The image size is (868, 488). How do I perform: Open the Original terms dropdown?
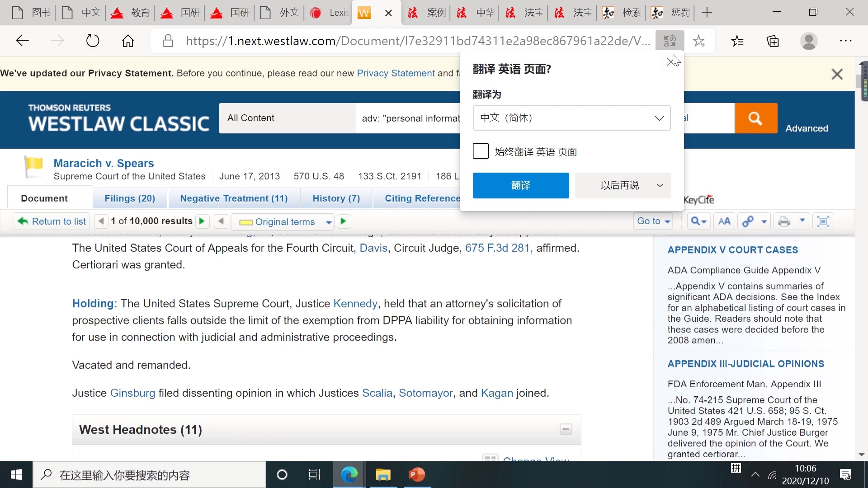tap(328, 222)
